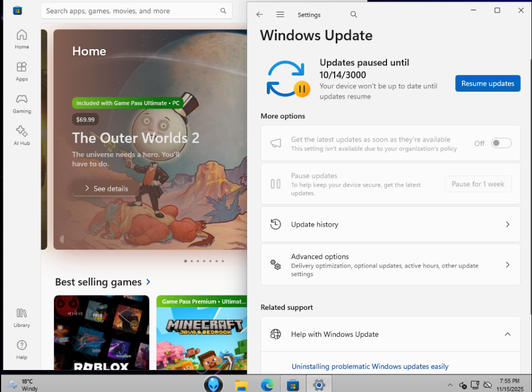The height and width of the screenshot is (392, 532).
Task: Click Pause for 1 week button
Action: pyautogui.click(x=478, y=184)
